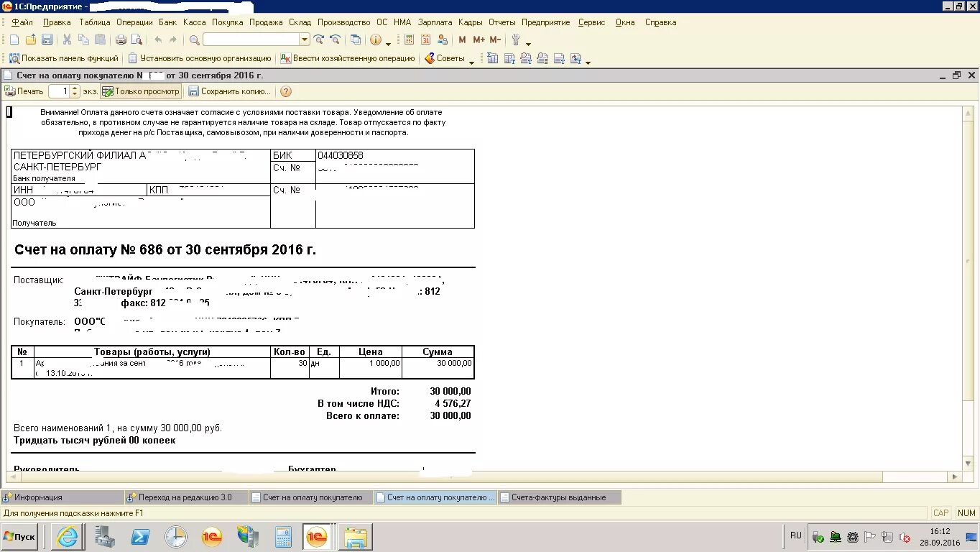
Task: Open the Сервис menu
Action: (592, 22)
